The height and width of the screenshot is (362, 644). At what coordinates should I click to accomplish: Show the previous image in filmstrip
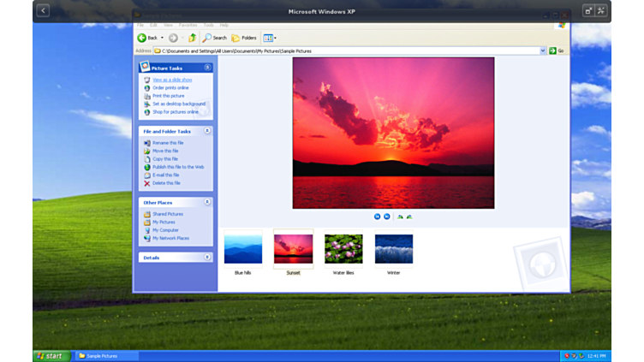377,217
